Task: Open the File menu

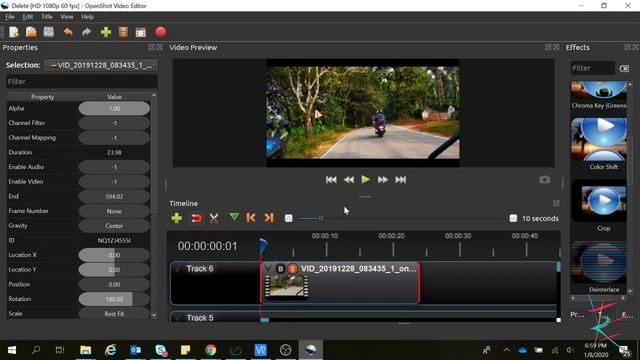Action: 10,17
